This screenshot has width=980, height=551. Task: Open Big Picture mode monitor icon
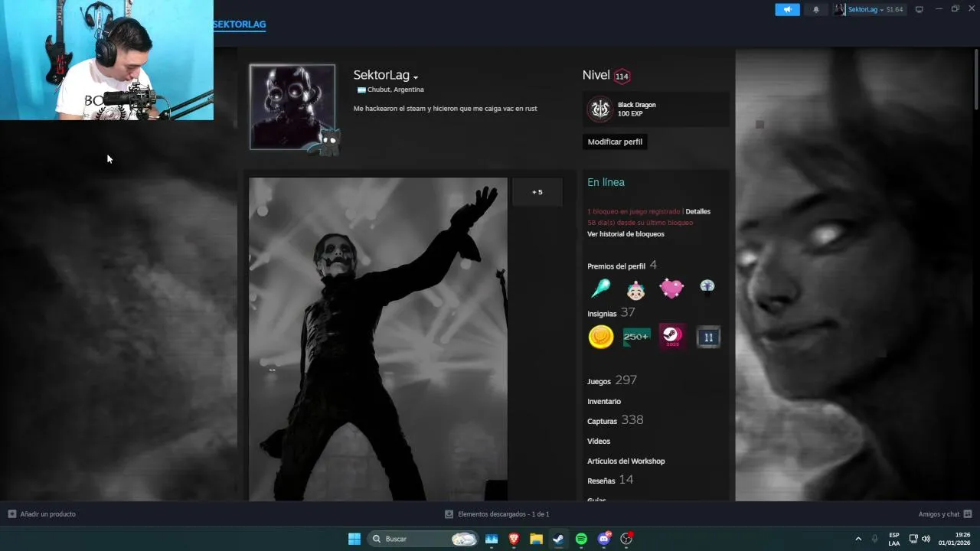(920, 9)
